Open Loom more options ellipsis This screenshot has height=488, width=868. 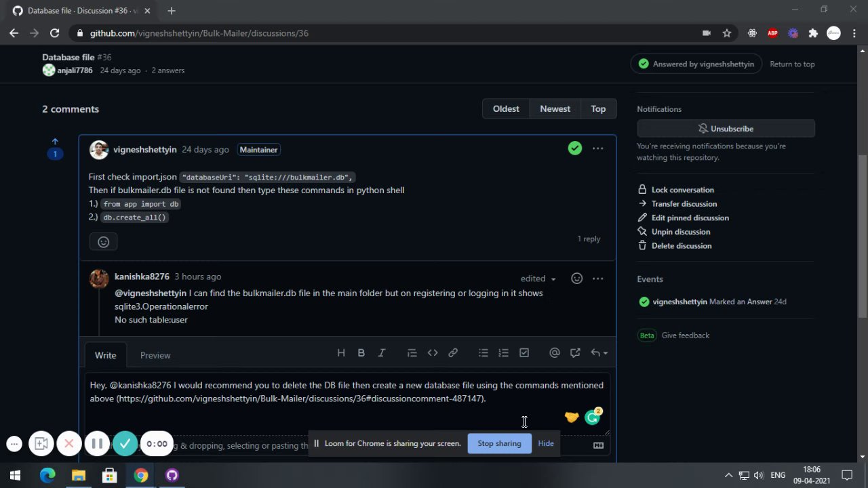(14, 444)
